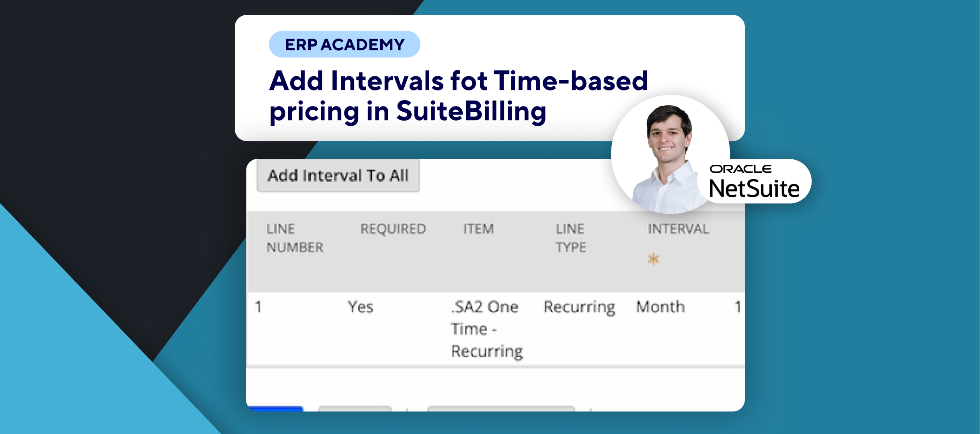
Task: Click the 1 value right of Month
Action: click(x=738, y=307)
